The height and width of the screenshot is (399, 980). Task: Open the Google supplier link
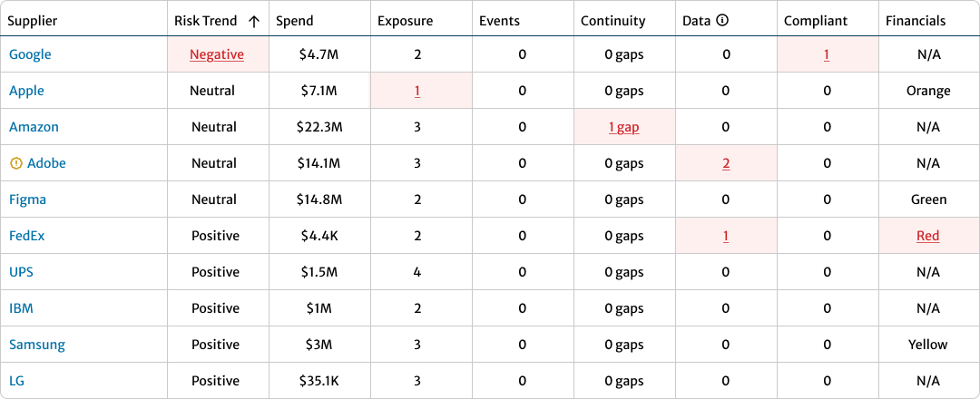click(30, 54)
